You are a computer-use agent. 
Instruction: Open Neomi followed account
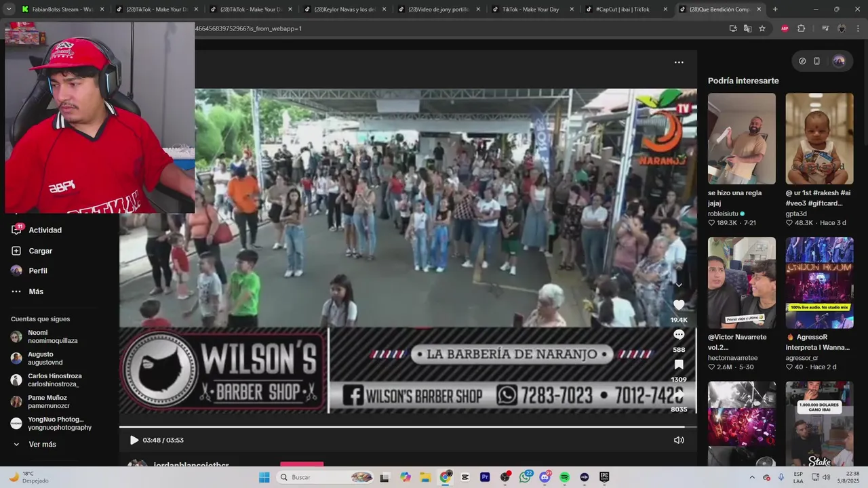coord(45,337)
